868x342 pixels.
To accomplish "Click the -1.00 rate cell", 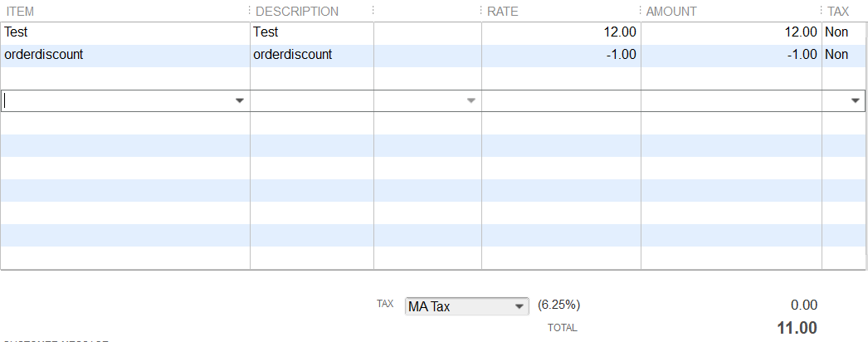I will click(x=561, y=55).
